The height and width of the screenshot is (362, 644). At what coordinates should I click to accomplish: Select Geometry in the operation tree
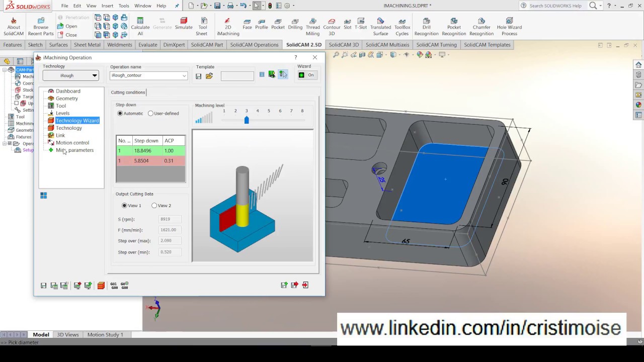point(66,99)
